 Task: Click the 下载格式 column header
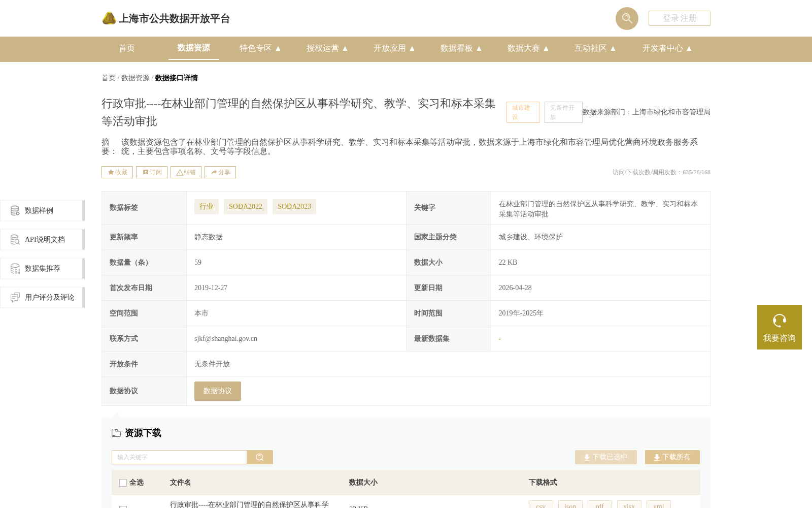tap(543, 483)
